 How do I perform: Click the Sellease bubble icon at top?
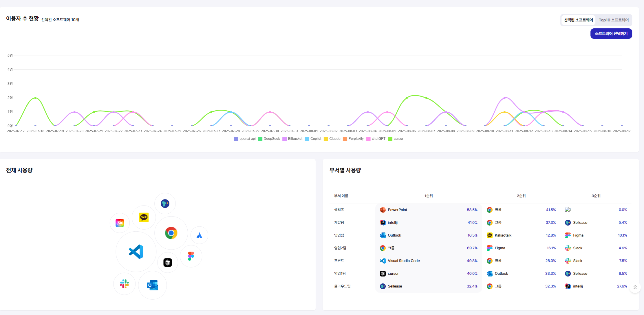coord(165,204)
